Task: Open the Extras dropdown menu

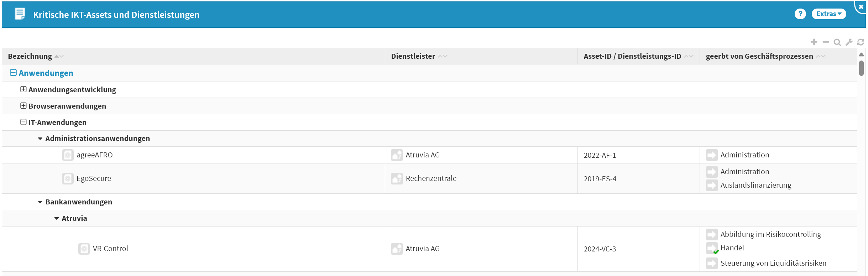Action: pyautogui.click(x=828, y=14)
